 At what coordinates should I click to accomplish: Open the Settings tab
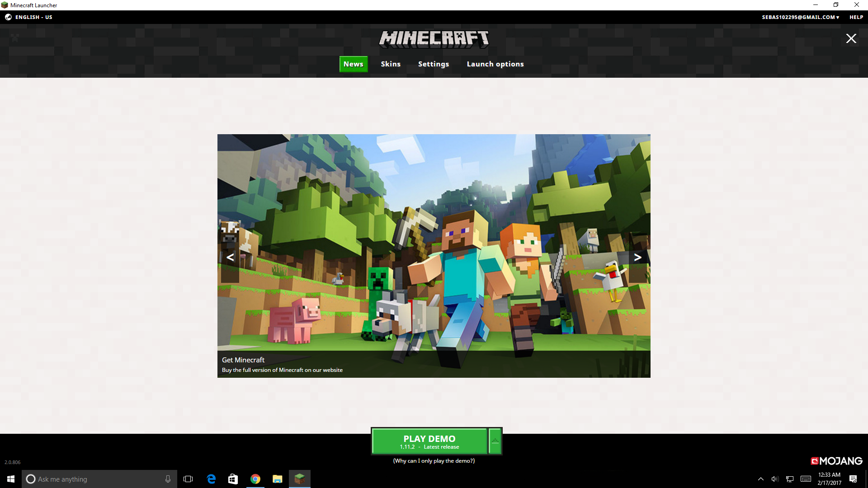pyautogui.click(x=434, y=64)
